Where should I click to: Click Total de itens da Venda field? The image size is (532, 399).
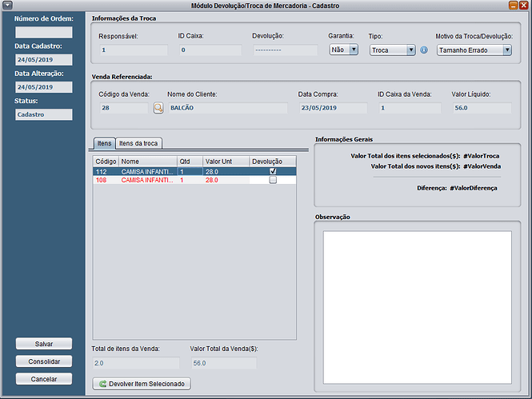click(136, 363)
